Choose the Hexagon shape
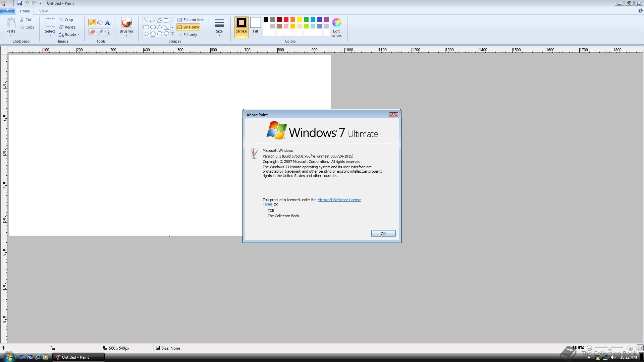 160,34
